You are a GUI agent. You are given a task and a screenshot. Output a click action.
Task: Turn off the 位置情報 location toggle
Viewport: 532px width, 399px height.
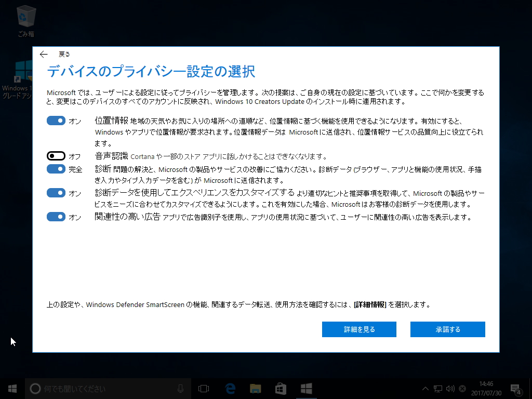point(56,120)
